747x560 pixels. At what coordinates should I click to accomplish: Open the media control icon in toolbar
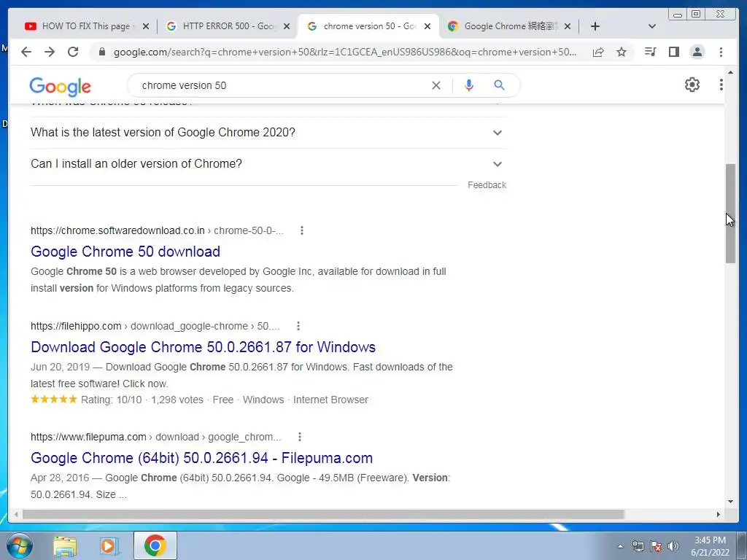[650, 52]
